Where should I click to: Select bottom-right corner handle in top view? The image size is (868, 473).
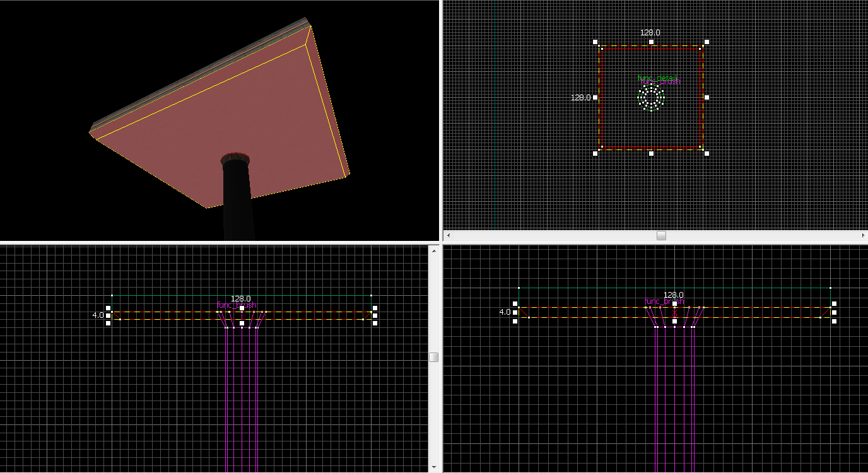tap(707, 153)
